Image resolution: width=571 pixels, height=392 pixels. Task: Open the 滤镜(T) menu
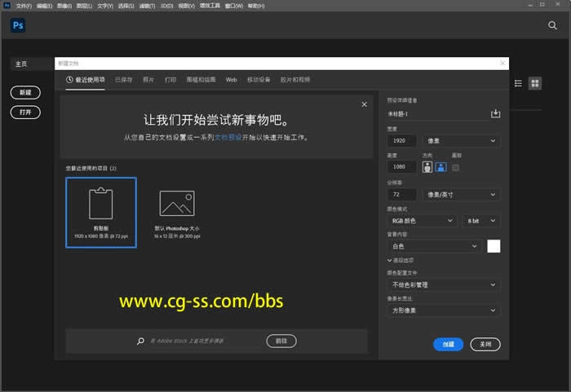[x=148, y=6]
